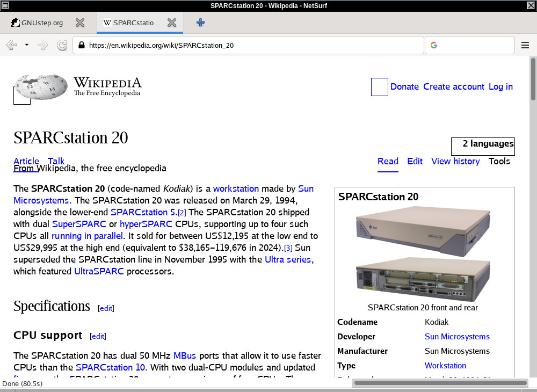Screen dimensions: 537x392
Task: Open the hamburger menu
Action: click(x=525, y=45)
